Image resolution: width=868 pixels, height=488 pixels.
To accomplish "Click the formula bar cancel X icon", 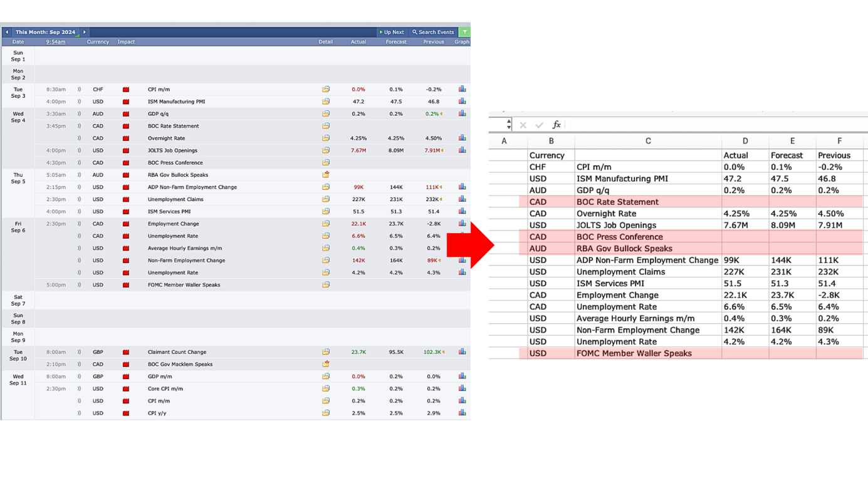I will pyautogui.click(x=523, y=125).
